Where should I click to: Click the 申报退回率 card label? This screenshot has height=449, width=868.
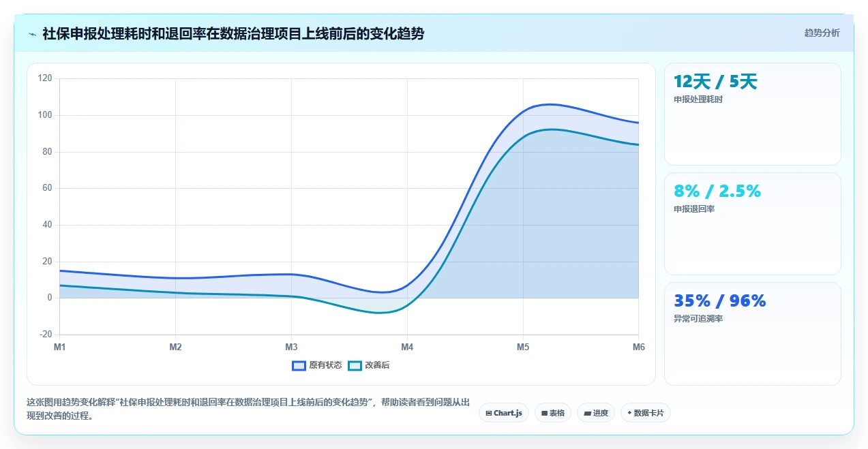coord(694,209)
